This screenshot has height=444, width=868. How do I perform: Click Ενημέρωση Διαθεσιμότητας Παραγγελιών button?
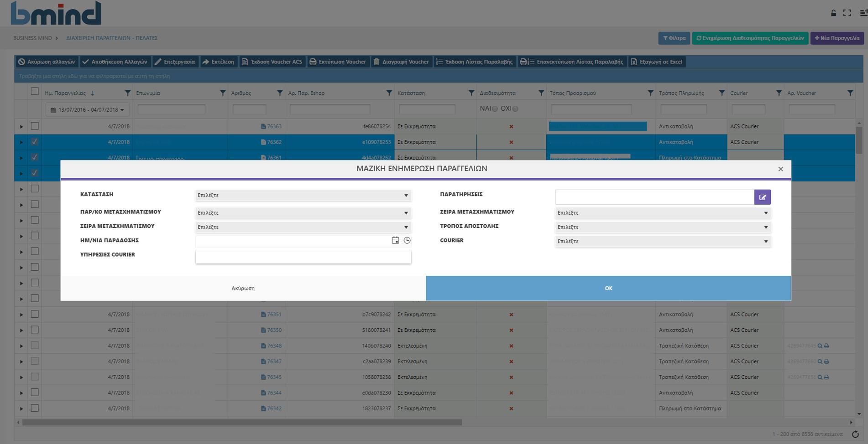point(750,38)
